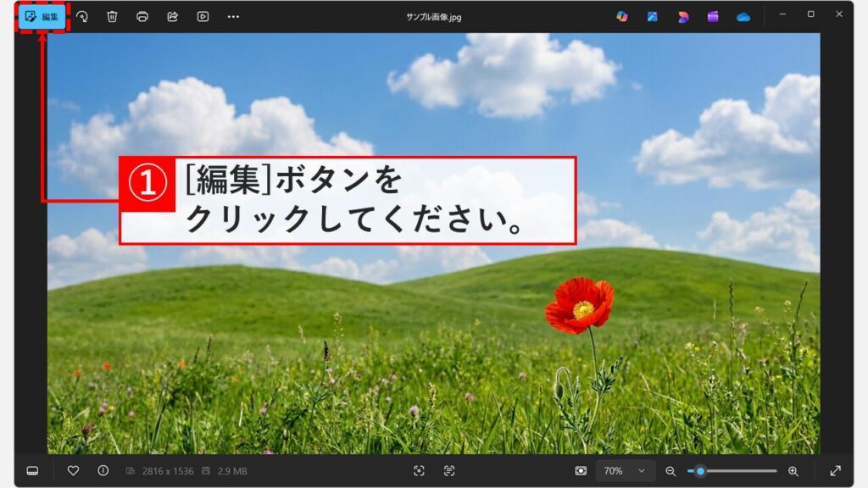Screen dimensions: 868x488
Task: Open サンプル画像.jpg title in title bar
Action: (434, 14)
